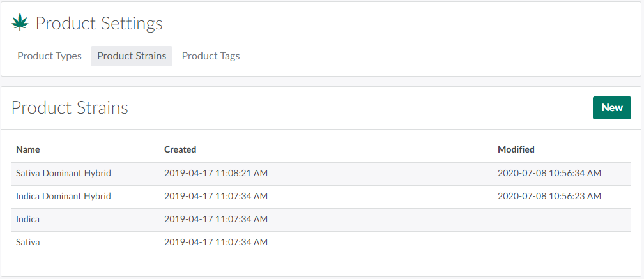Click the created date in Sativa row
The height and width of the screenshot is (279, 644).
coord(216,242)
